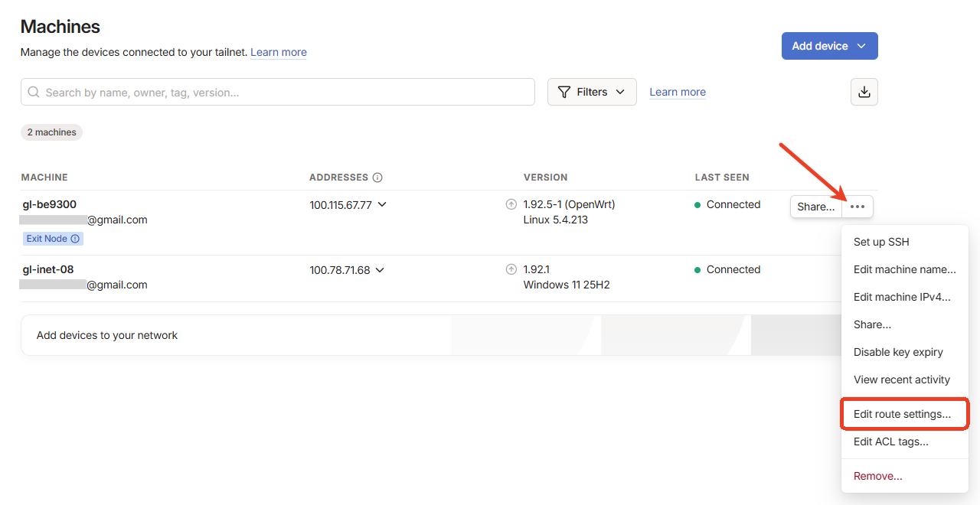The width and height of the screenshot is (980, 505).
Task: Open the three-dots menu for gl-be9300
Action: [857, 207]
